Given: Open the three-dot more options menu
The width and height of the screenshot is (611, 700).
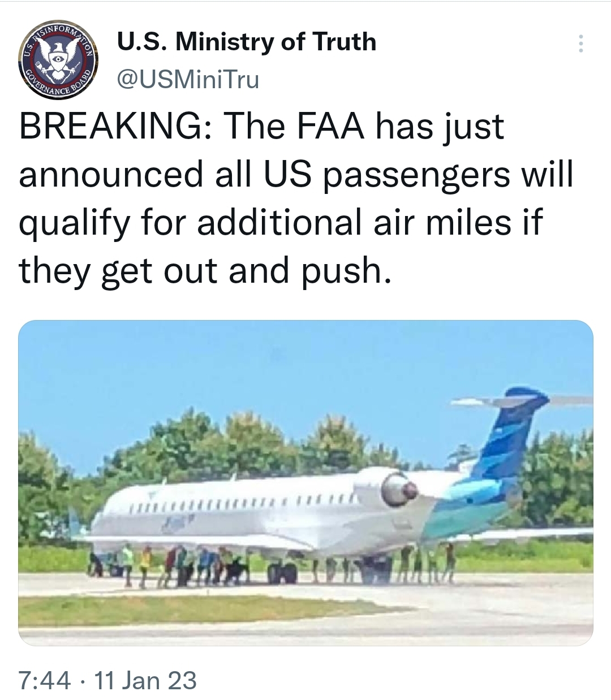Looking at the screenshot, I should tap(579, 44).
